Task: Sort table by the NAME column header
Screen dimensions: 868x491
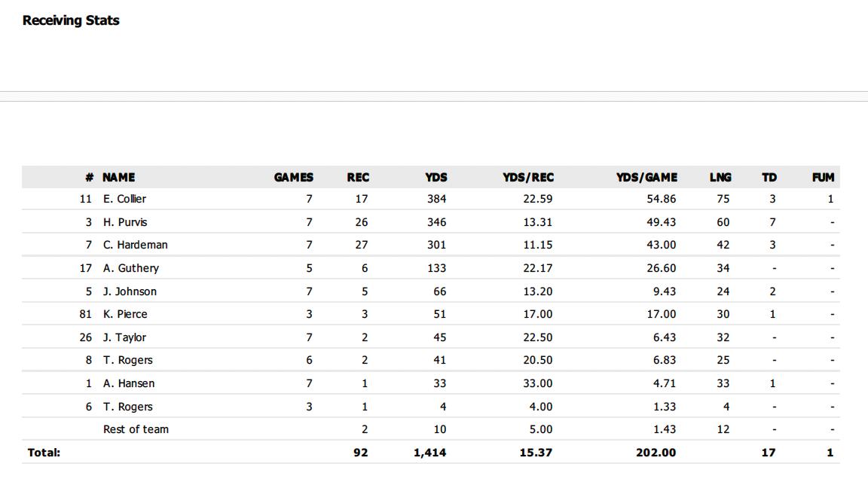Action: (119, 178)
